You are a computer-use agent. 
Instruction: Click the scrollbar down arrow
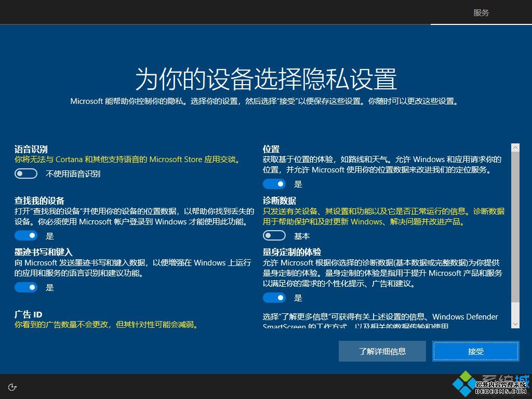coord(515,324)
